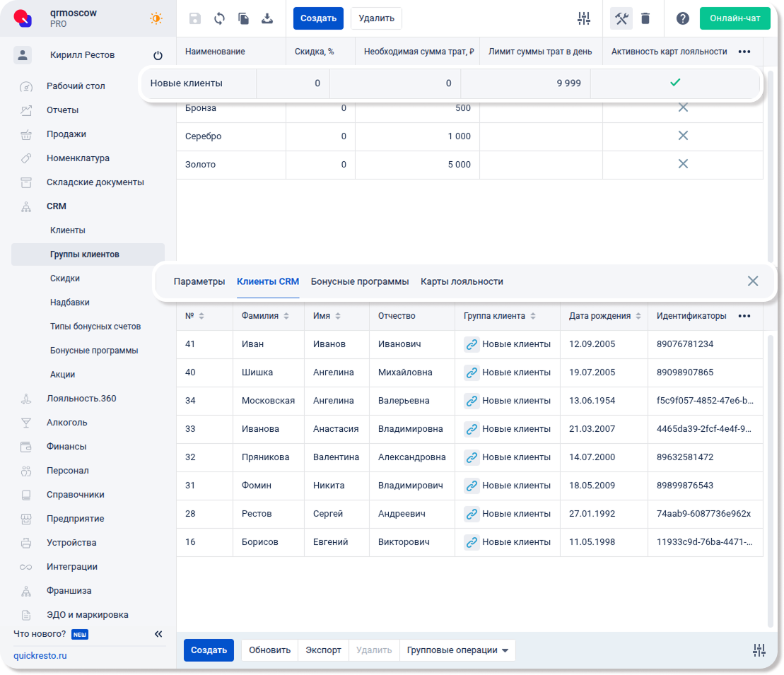Click the trash bin icon

[645, 18]
